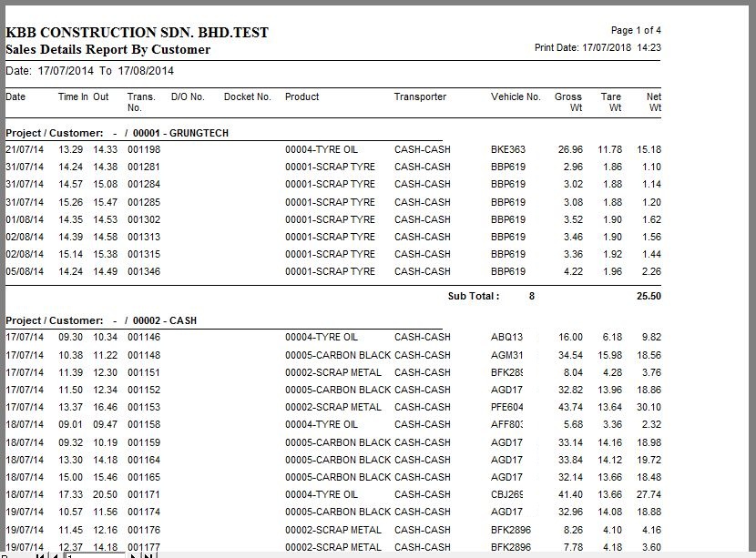Viewport: 756px width, 558px height.
Task: Click net weight '2.26'
Action: point(651,272)
